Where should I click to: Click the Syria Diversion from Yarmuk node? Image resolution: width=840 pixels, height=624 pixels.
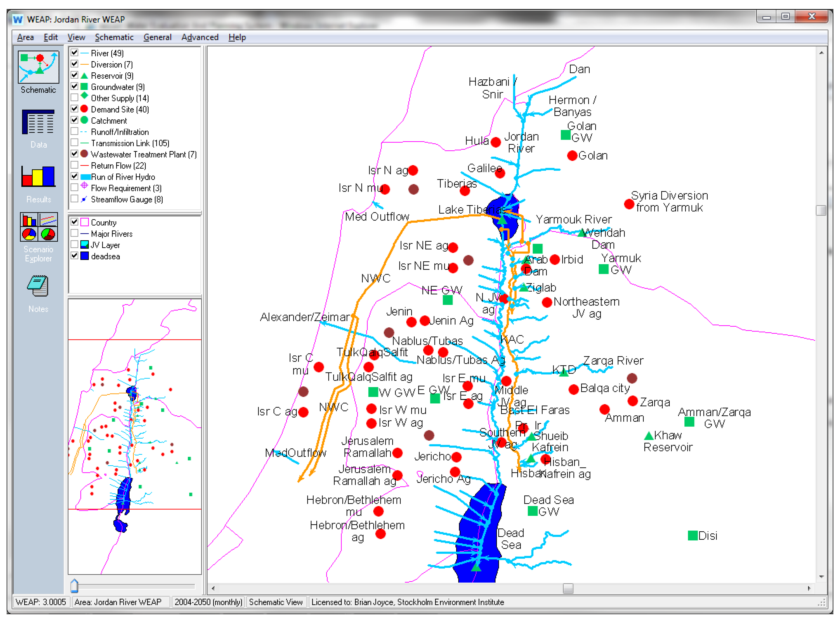[629, 204]
